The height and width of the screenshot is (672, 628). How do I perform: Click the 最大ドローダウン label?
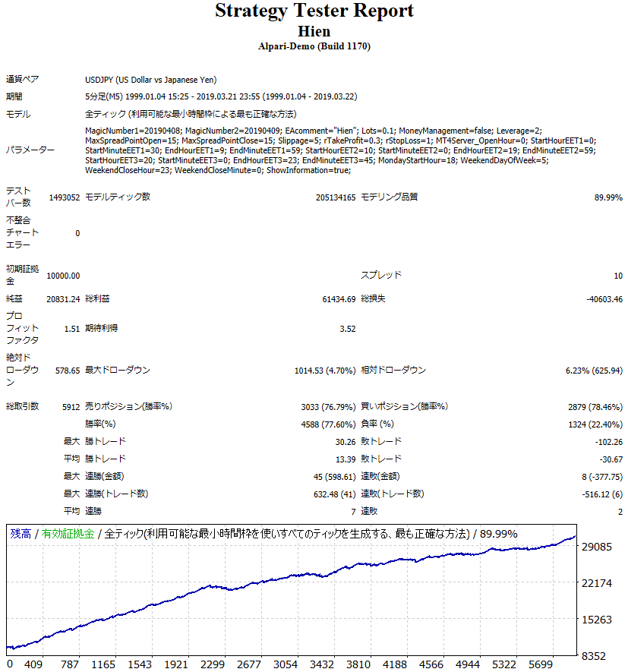(x=118, y=370)
